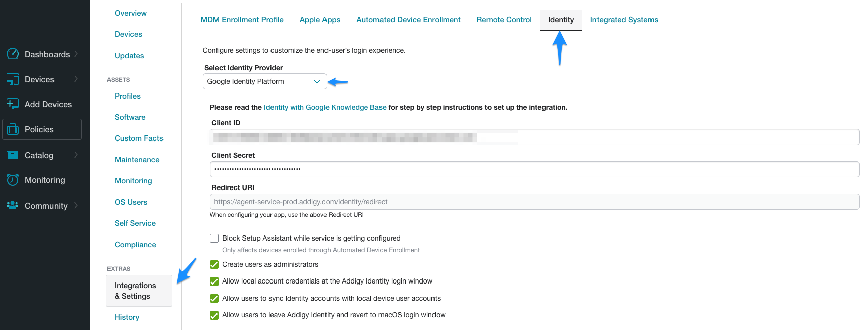Open Dashboards in main navigation

[x=47, y=54]
